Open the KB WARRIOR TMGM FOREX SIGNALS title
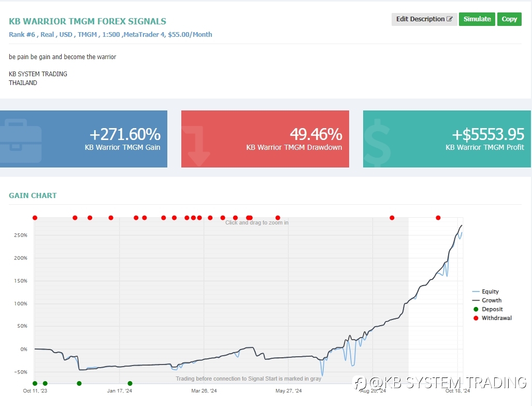This screenshot has height=406, width=532. click(88, 21)
